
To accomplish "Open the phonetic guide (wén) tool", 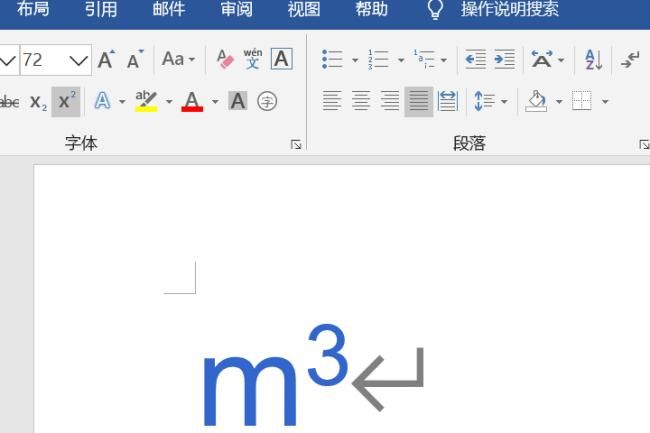I will pos(253,59).
